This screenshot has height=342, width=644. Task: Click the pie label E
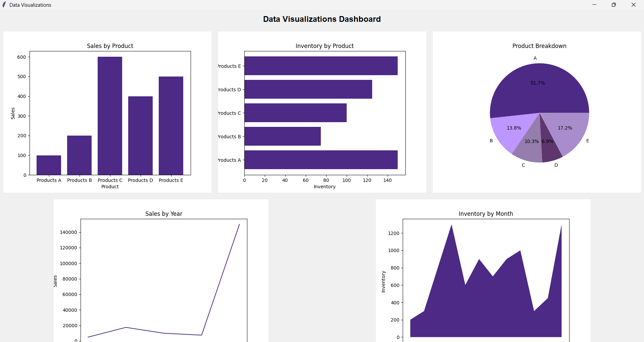click(588, 141)
